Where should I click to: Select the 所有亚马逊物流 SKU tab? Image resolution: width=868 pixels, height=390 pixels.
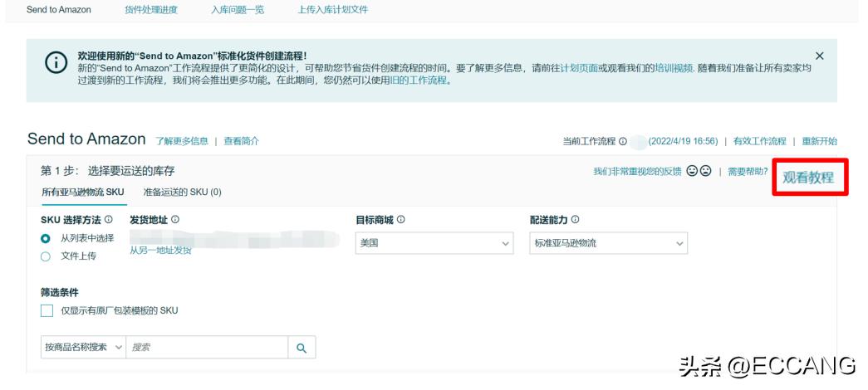[x=83, y=192]
